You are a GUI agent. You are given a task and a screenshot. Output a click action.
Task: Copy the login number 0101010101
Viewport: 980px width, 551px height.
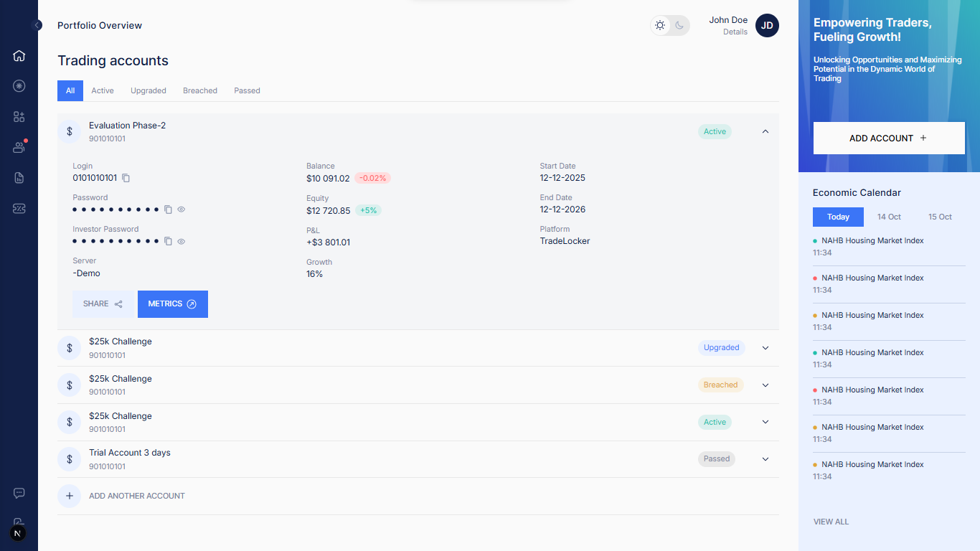126,178
